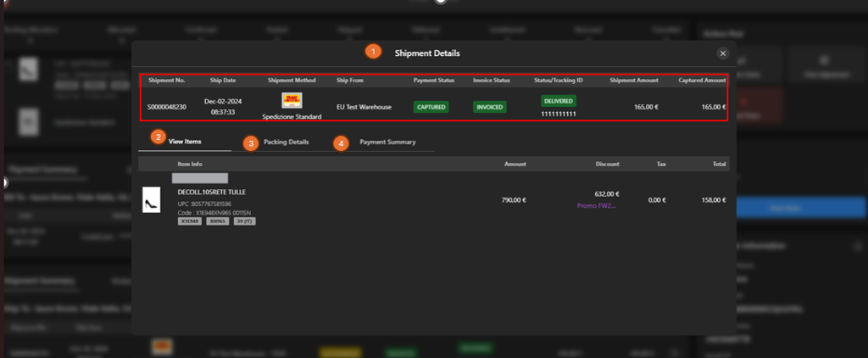This screenshot has width=868, height=358.
Task: Click Spedizione Standard label
Action: tap(292, 117)
